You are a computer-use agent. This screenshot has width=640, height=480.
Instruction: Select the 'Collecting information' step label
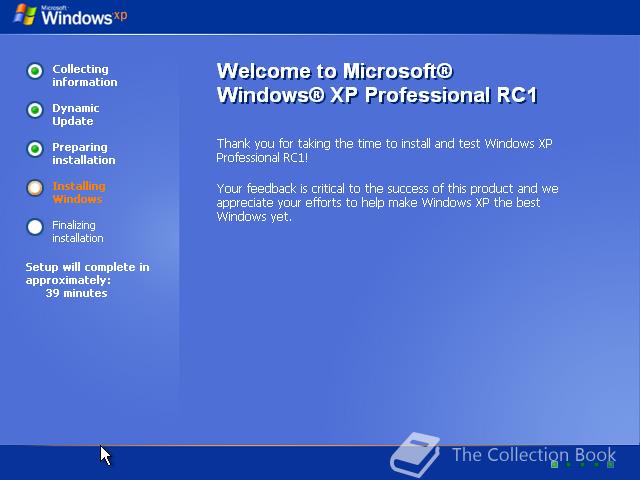pyautogui.click(x=85, y=76)
